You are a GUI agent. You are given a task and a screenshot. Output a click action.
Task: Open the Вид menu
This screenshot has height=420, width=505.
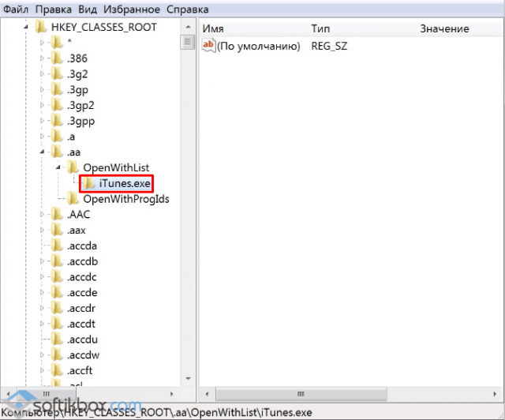[88, 9]
